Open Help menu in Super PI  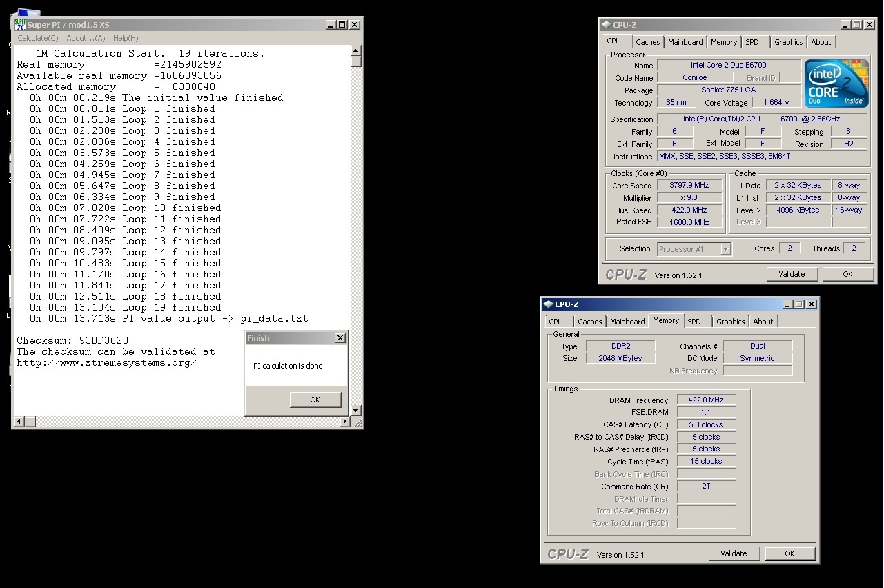point(126,38)
